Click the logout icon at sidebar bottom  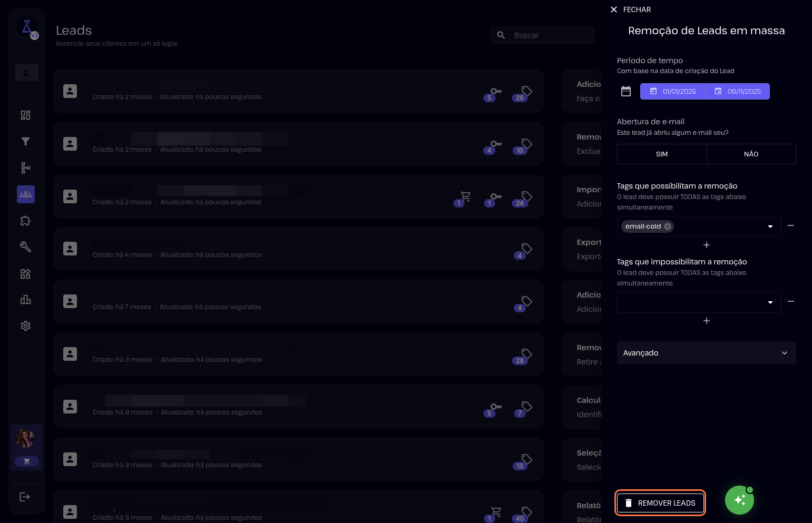25,497
